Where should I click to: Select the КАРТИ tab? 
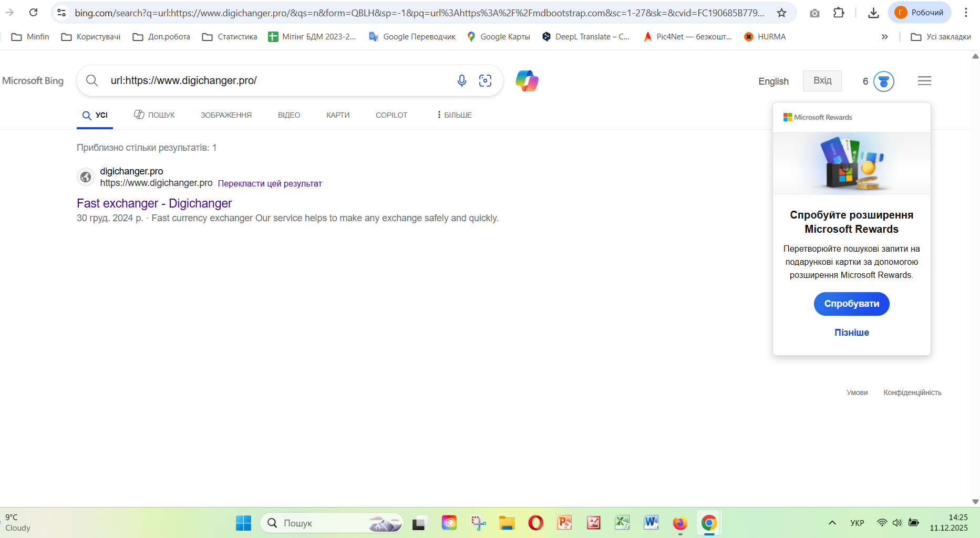338,115
